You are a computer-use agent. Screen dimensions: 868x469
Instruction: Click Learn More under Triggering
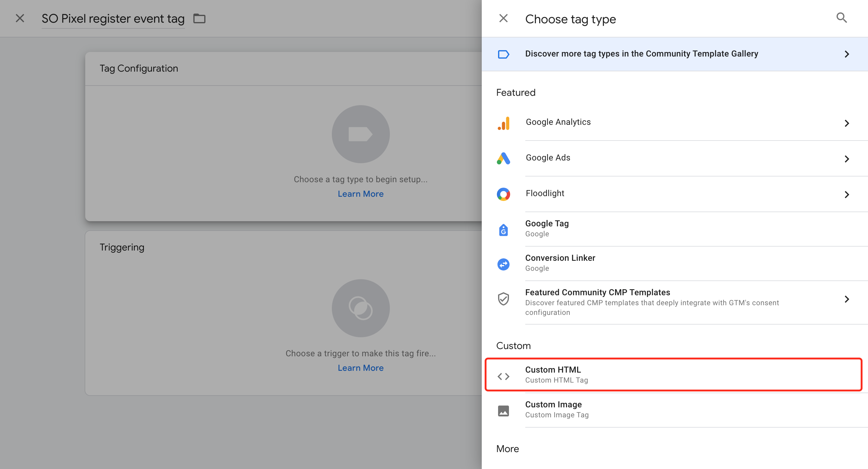click(361, 368)
